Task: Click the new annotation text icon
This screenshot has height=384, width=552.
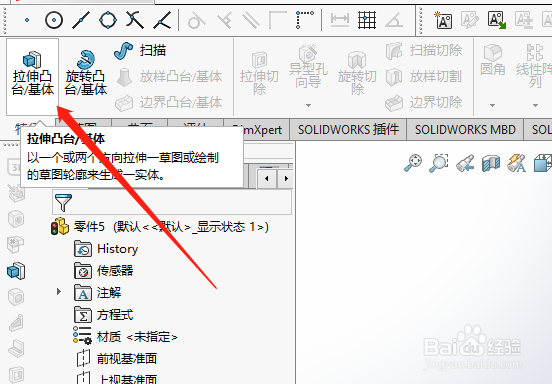Action: (x=443, y=20)
